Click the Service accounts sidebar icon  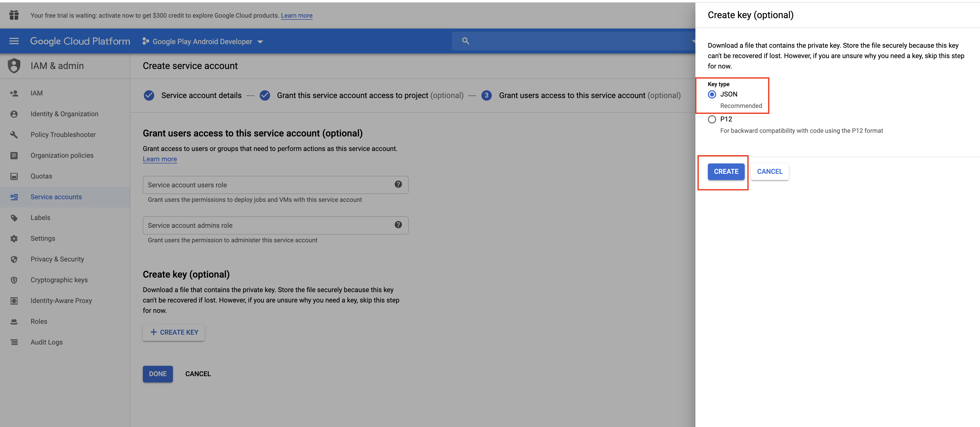(14, 197)
